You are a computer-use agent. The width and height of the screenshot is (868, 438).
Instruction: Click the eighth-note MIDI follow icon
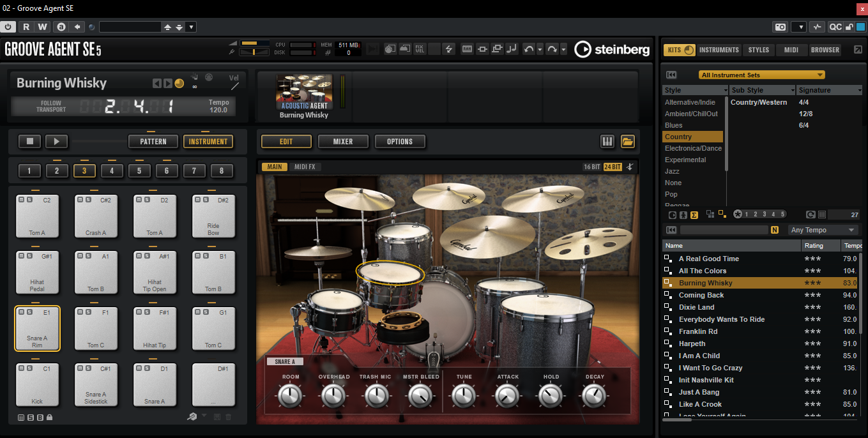511,49
